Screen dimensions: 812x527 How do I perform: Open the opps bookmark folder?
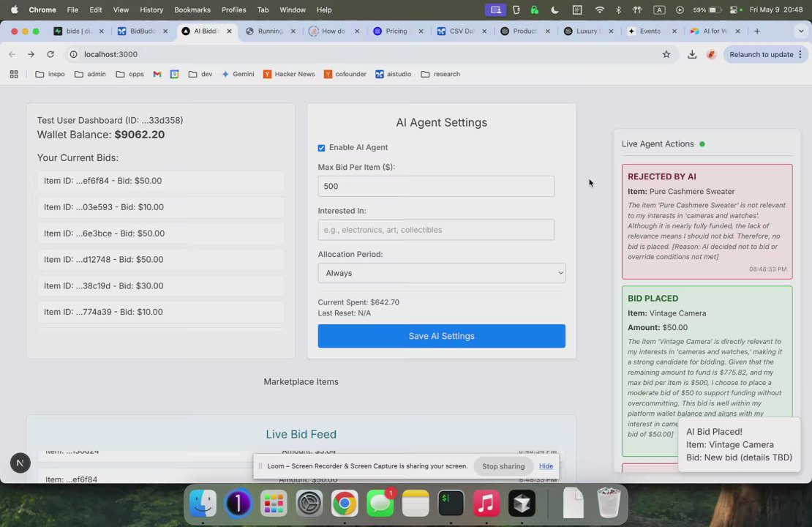pos(130,74)
